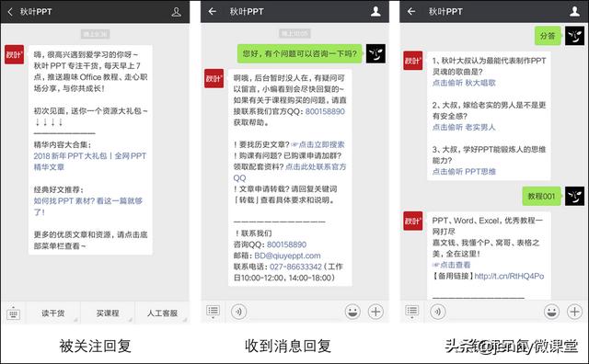The image size is (589, 364).
Task: Tap back arrow in 收到消息回复 chat header
Action: 213,12
